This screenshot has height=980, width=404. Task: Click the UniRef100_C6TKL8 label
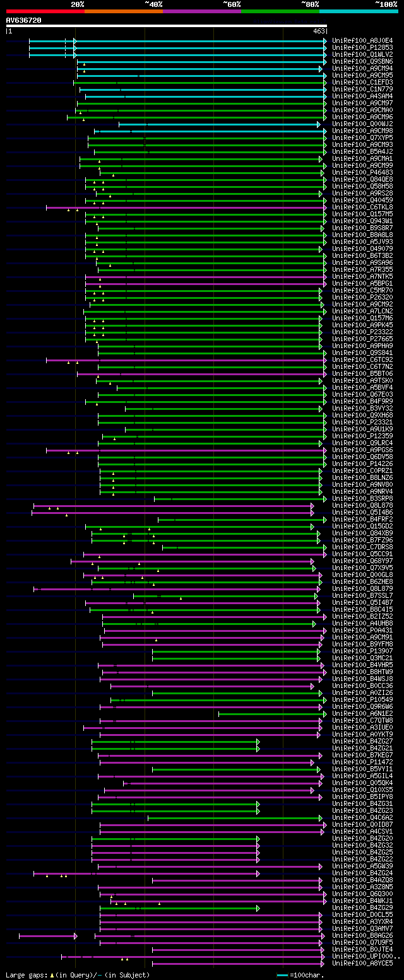[x=362, y=207]
